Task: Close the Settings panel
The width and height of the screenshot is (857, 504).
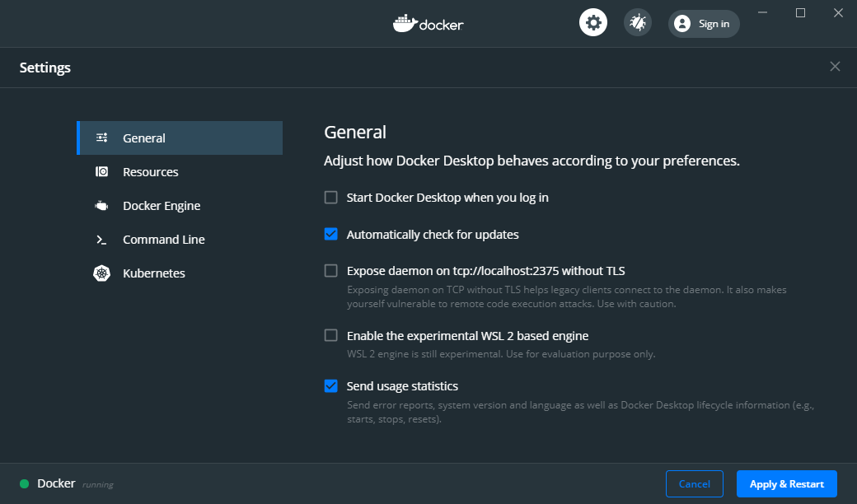Action: click(x=835, y=66)
